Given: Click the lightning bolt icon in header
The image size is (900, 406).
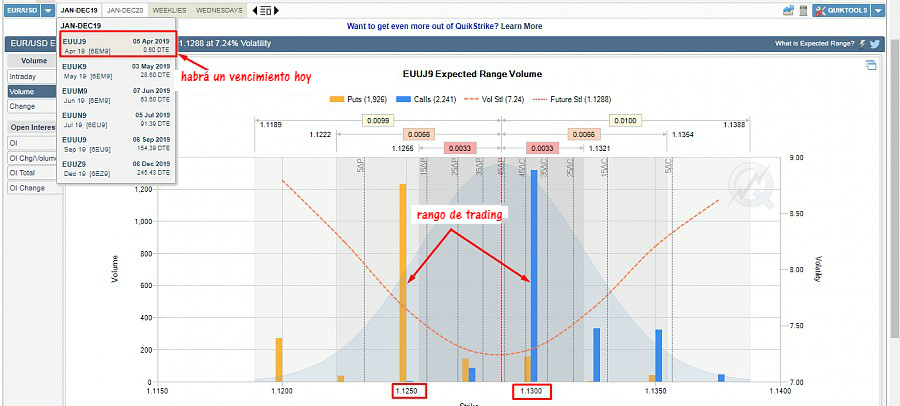Looking at the screenshot, I should tap(863, 44).
